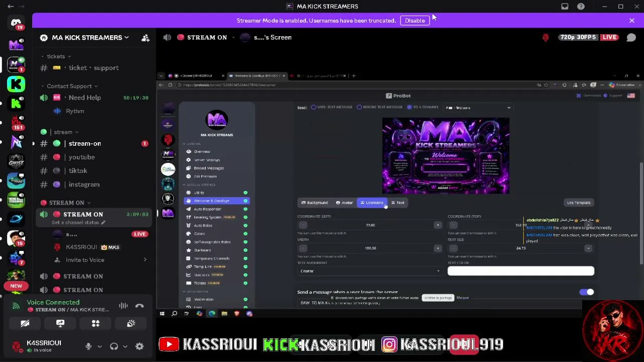The height and width of the screenshot is (362, 644).
Task: Open the youtube channel
Action: pyautogui.click(x=94, y=157)
